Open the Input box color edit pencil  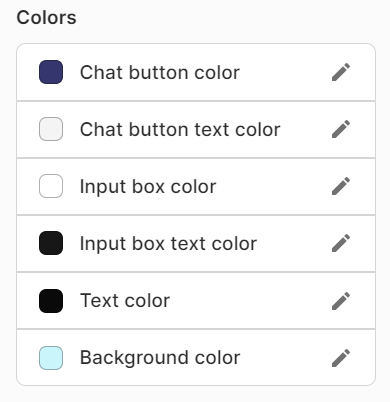pyautogui.click(x=341, y=186)
